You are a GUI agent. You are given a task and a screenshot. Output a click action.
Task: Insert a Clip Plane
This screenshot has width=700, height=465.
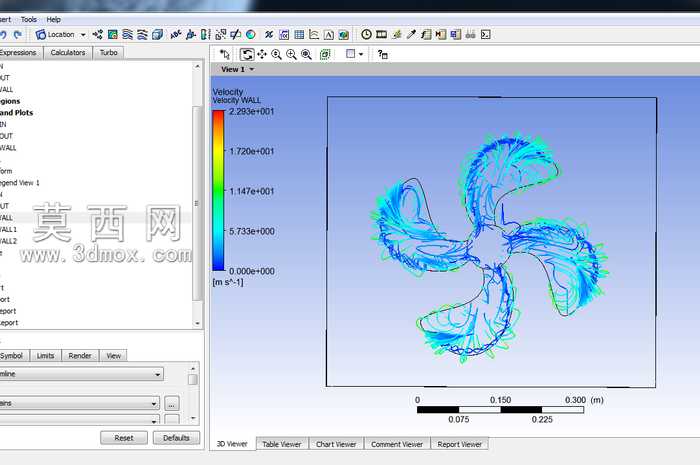tap(235, 34)
